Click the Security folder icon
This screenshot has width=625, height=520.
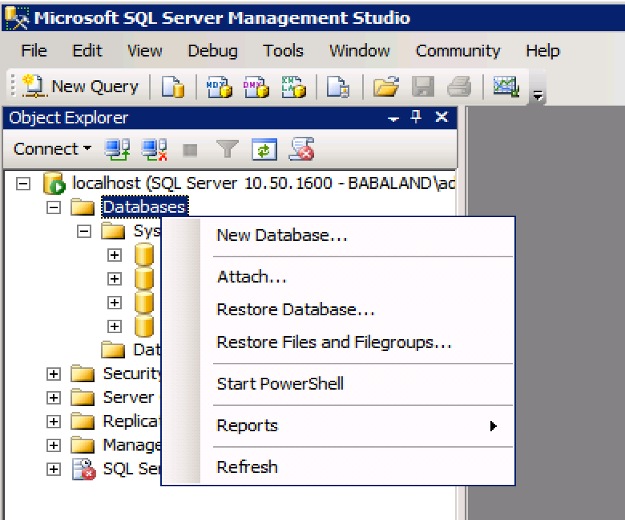[83, 374]
